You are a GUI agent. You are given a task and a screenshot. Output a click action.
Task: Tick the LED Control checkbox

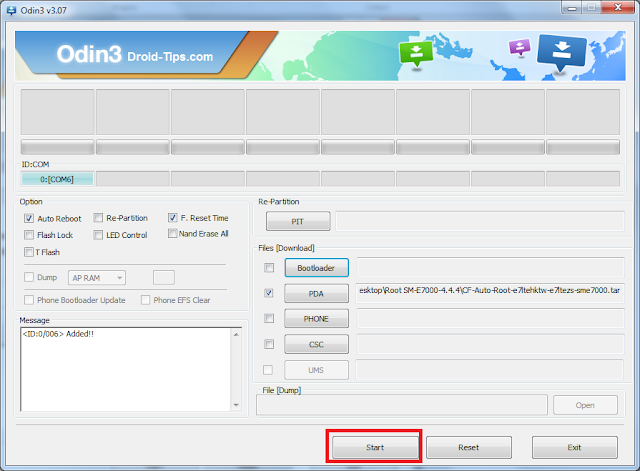(x=98, y=235)
